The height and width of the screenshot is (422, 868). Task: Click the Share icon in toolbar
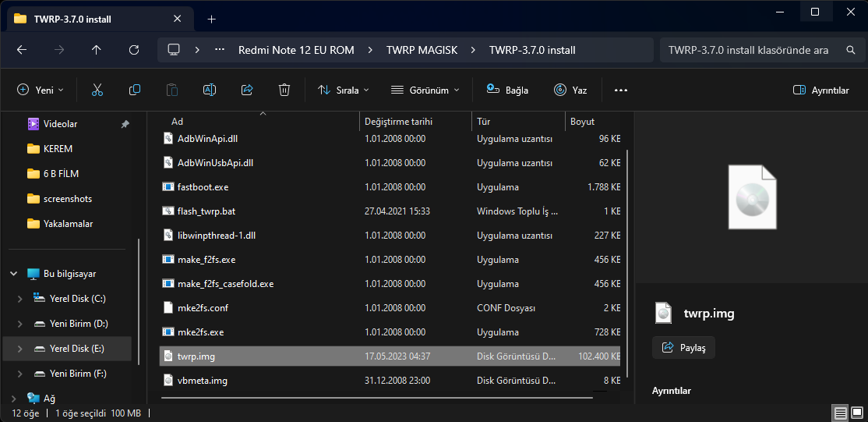(247, 90)
